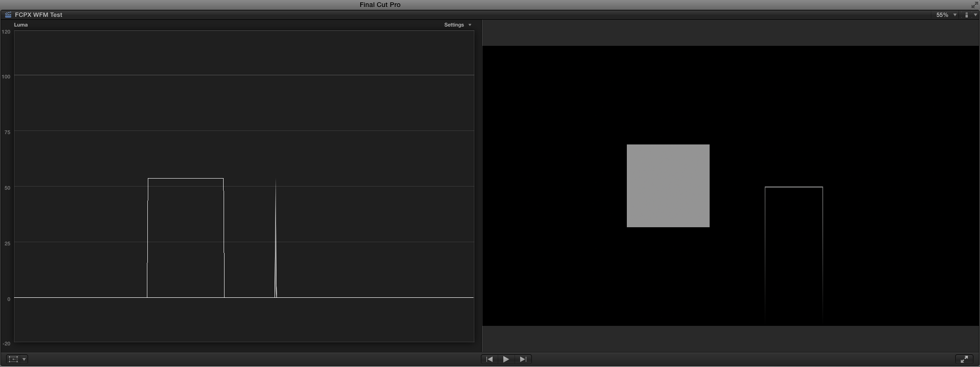Play the clip in the viewer
The image size is (980, 367).
[x=506, y=359]
